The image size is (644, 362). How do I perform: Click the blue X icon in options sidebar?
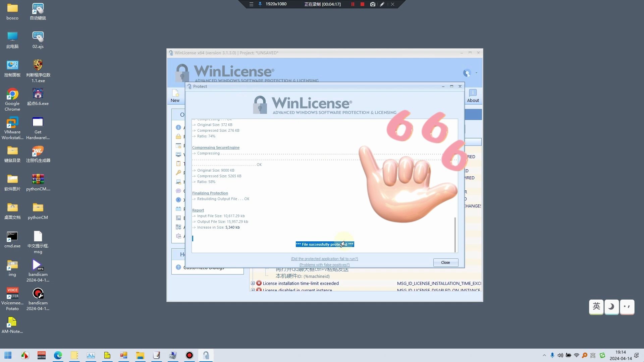178,200
